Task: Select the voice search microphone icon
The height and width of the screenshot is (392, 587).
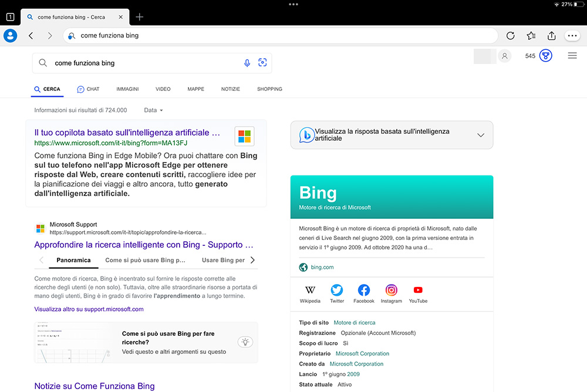Action: [x=247, y=63]
